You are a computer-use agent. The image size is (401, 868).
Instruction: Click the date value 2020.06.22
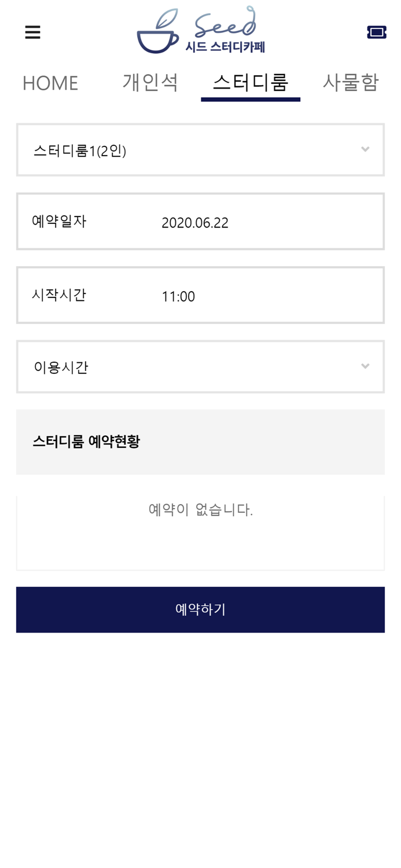coord(195,222)
